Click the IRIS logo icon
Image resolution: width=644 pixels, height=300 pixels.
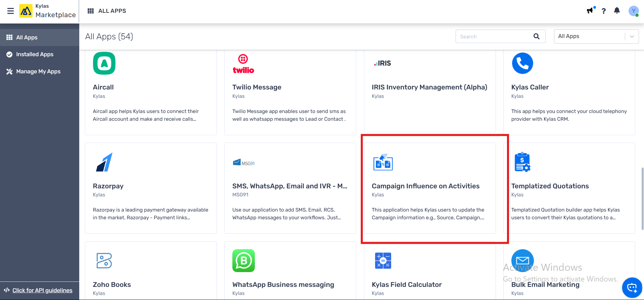click(x=382, y=63)
